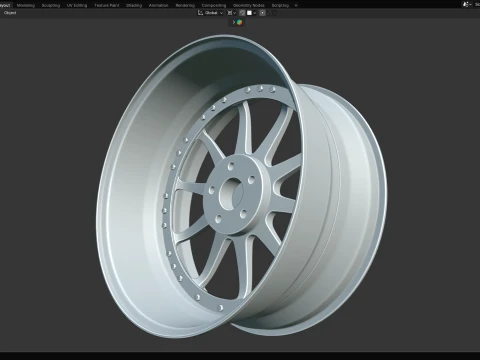Switch to the Modeling workspace tab
The height and width of the screenshot is (360, 480).
click(26, 5)
